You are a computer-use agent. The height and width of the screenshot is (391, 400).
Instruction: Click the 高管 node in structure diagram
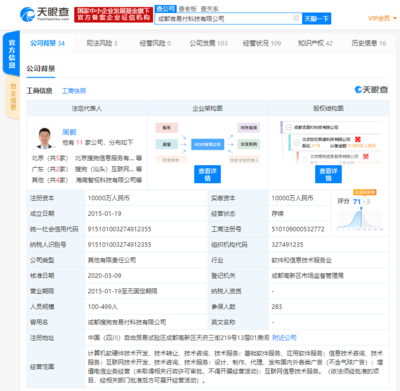(167, 144)
